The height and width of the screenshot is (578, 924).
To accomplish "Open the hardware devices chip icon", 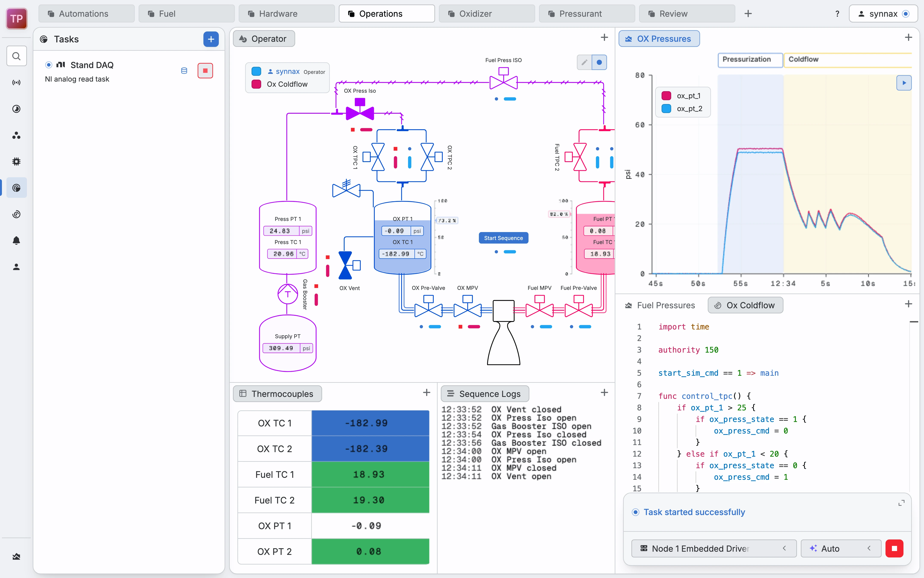I will click(16, 161).
